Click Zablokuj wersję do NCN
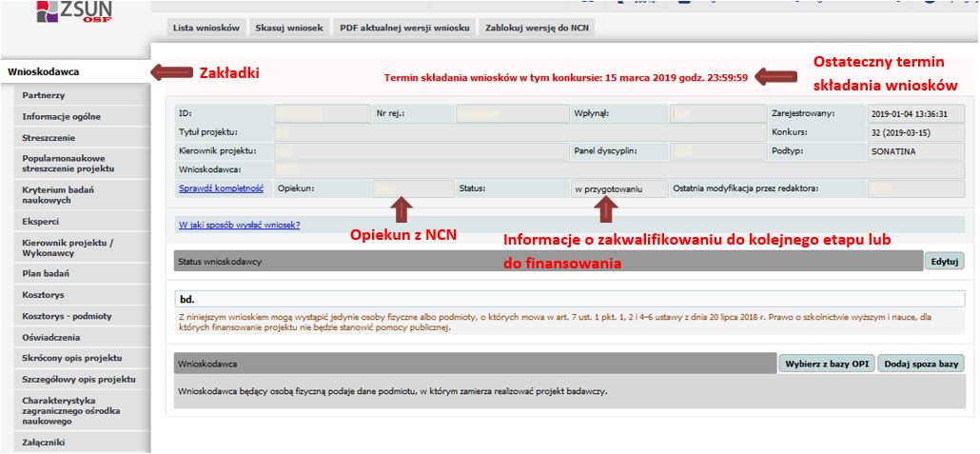The height and width of the screenshot is (454, 980). tap(537, 29)
